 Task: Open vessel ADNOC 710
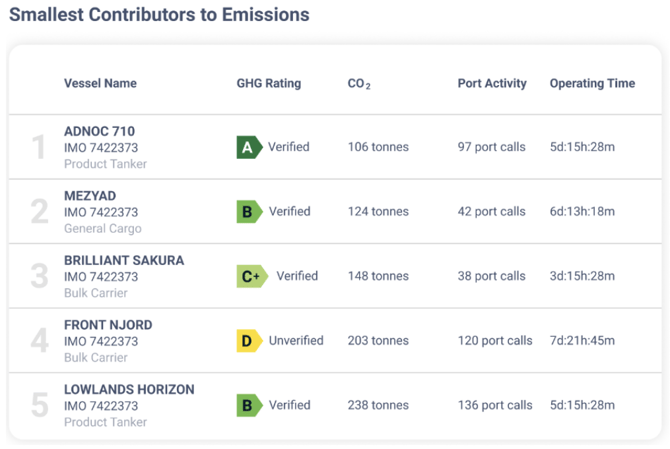100,131
